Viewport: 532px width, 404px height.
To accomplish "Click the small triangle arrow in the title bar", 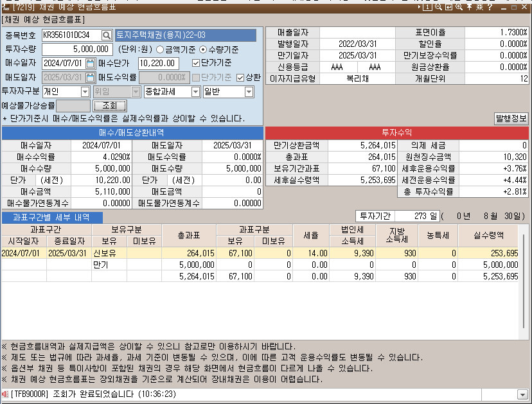I will coord(420,7).
